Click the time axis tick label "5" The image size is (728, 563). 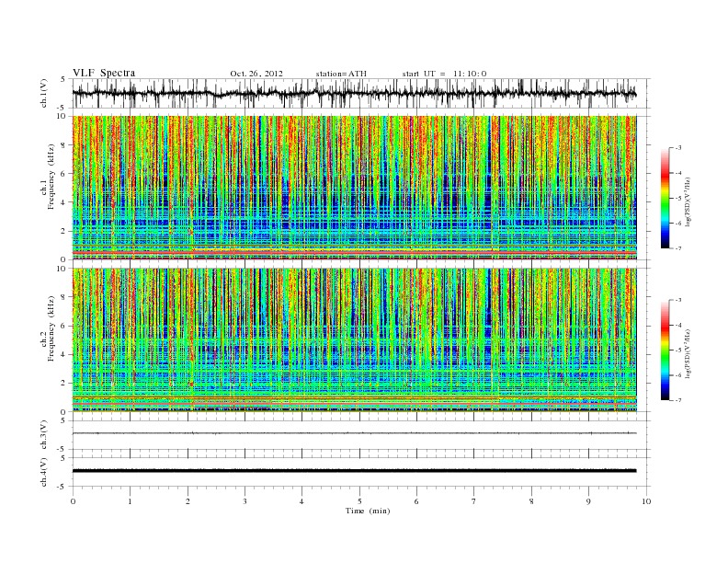pyautogui.click(x=359, y=501)
